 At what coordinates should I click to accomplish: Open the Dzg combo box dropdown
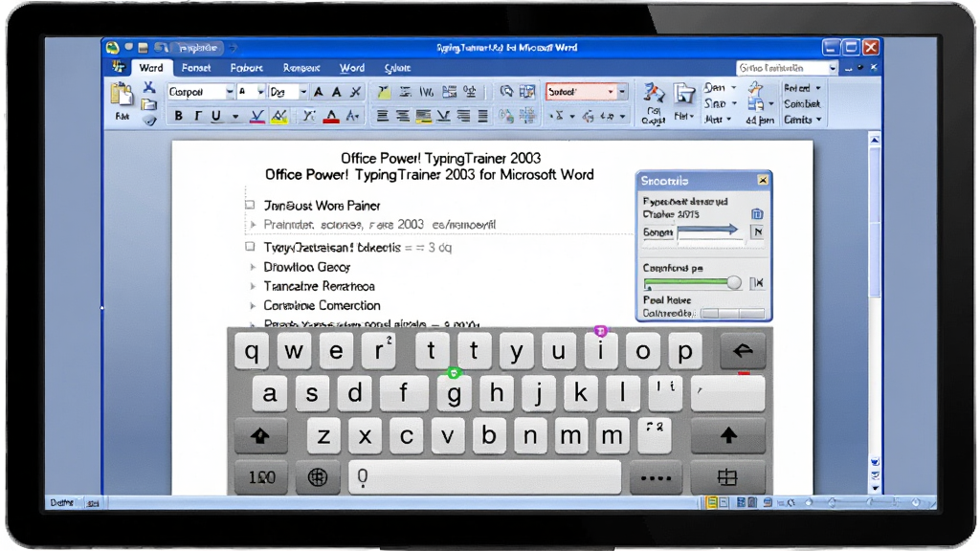[x=303, y=92]
